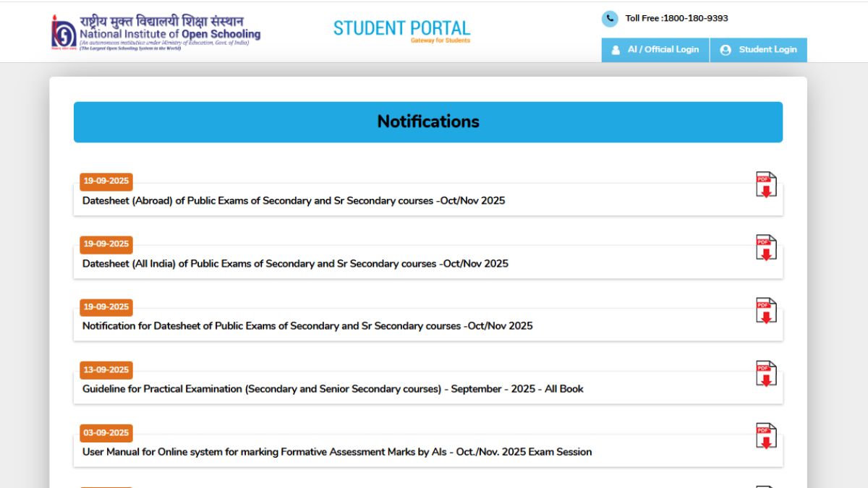
Task: Click the STUDENT PORTAL title
Action: click(x=401, y=29)
